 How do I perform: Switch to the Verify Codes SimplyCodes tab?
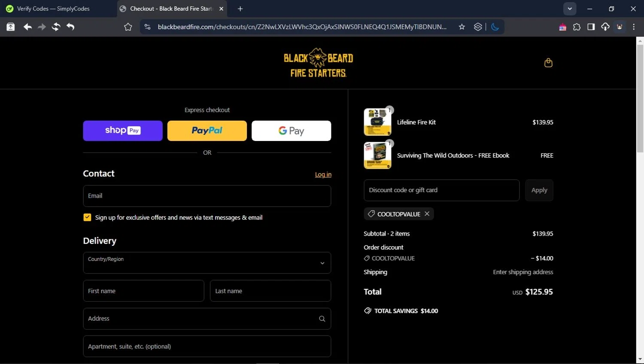coord(54,9)
